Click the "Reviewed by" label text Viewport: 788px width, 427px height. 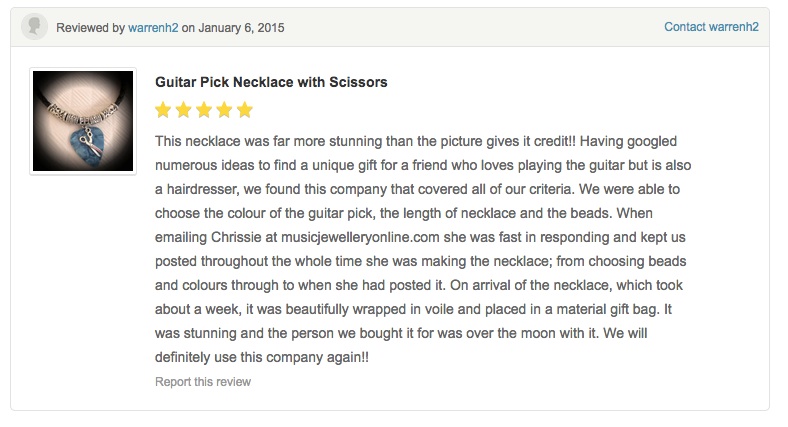(90, 28)
